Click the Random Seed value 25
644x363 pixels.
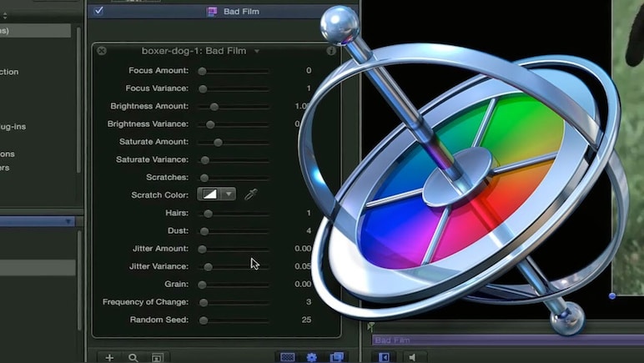[x=306, y=320]
